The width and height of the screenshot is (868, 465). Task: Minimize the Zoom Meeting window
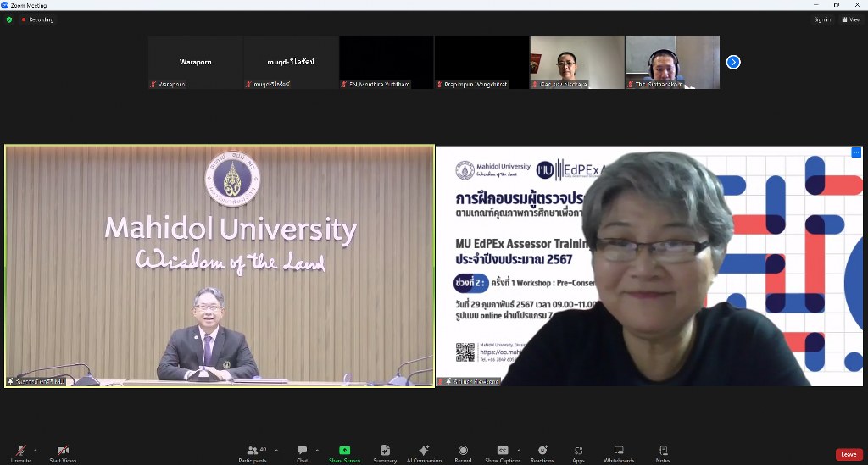815,5
